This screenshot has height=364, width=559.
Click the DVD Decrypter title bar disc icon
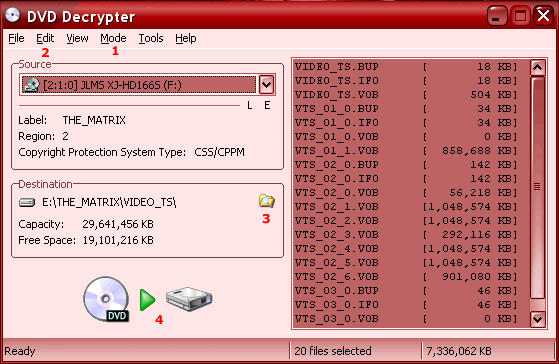[13, 15]
